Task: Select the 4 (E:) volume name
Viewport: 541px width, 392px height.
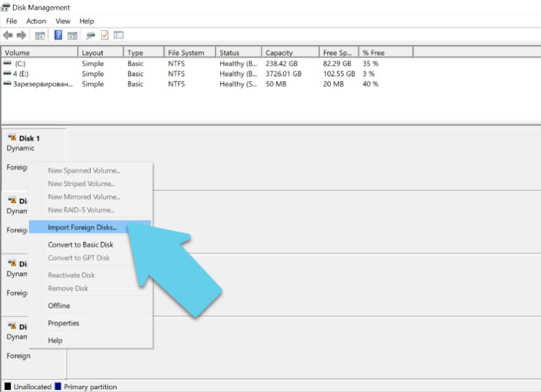Action: [21, 74]
